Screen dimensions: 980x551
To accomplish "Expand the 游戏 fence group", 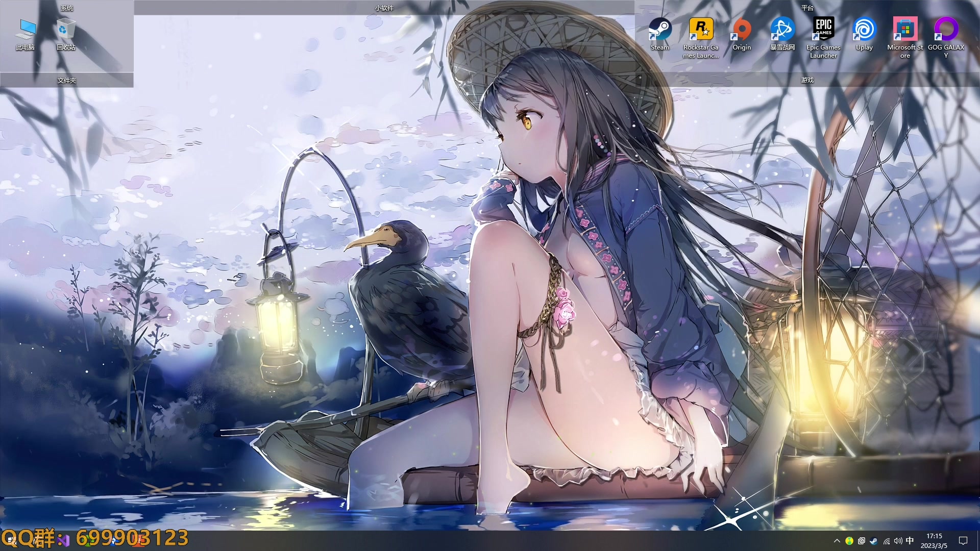I will coord(807,80).
